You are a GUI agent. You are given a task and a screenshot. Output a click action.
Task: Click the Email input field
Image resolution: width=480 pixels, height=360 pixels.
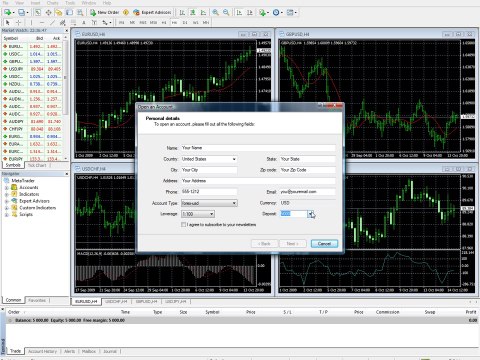(x=307, y=192)
